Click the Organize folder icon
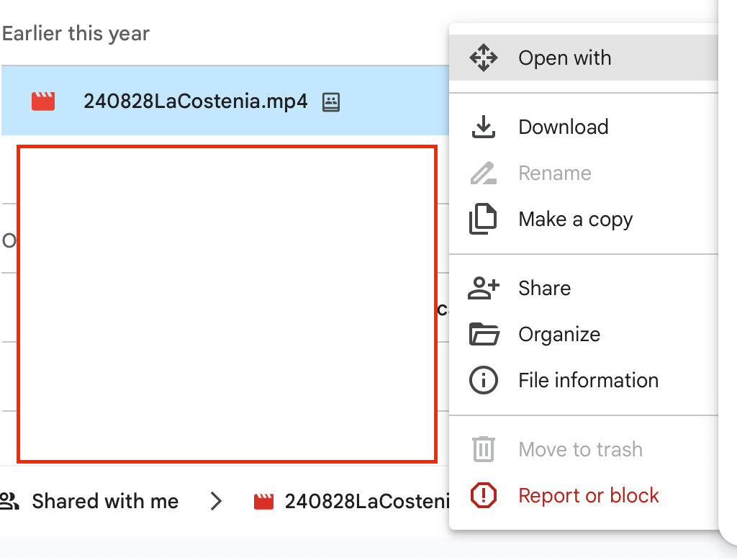 483,334
